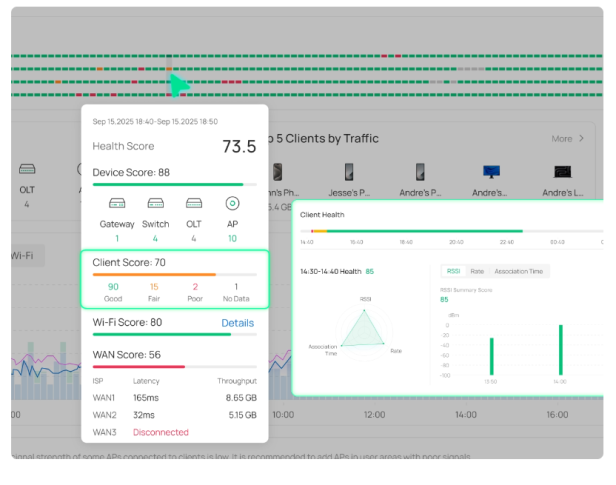
Task: Select Andre's P... client phone icon
Action: click(420, 172)
